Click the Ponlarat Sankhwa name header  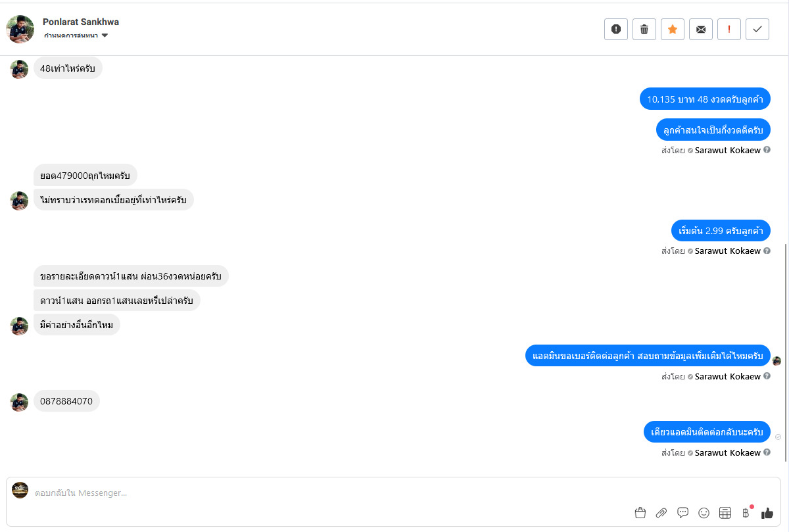coord(81,22)
